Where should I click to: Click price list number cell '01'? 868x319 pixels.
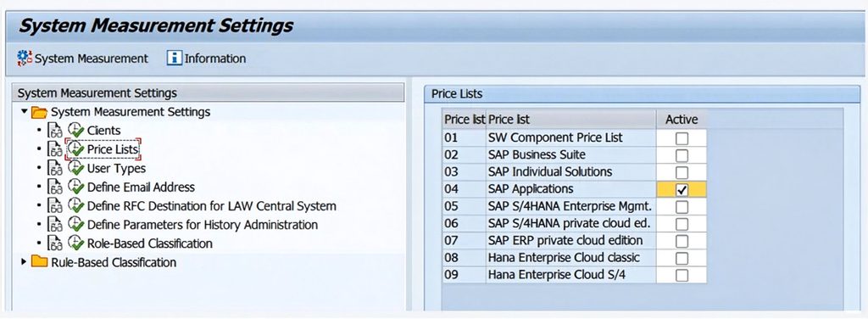tap(464, 138)
